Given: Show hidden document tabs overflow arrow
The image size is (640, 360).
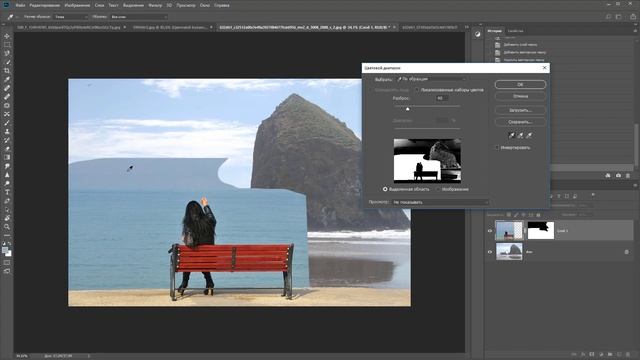Looking at the screenshot, I should pos(467,27).
